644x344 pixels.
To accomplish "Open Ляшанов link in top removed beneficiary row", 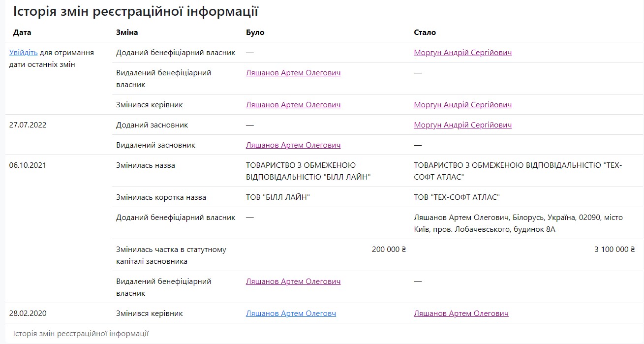I will (x=293, y=73).
